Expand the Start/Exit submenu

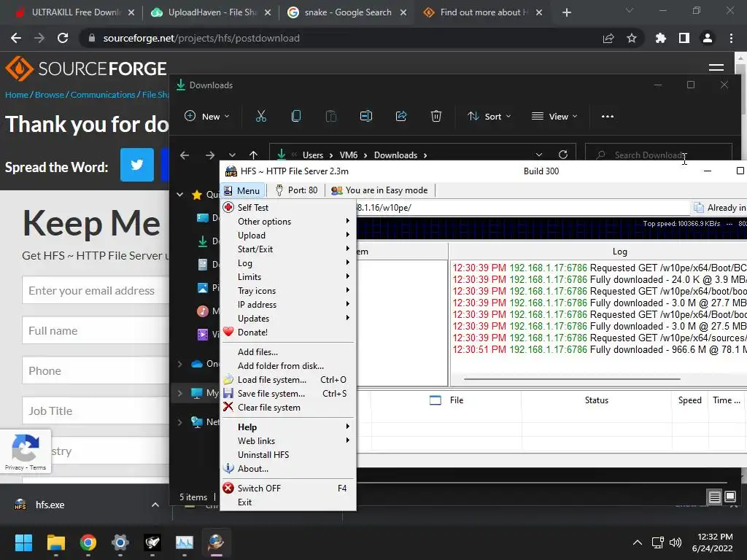288,249
